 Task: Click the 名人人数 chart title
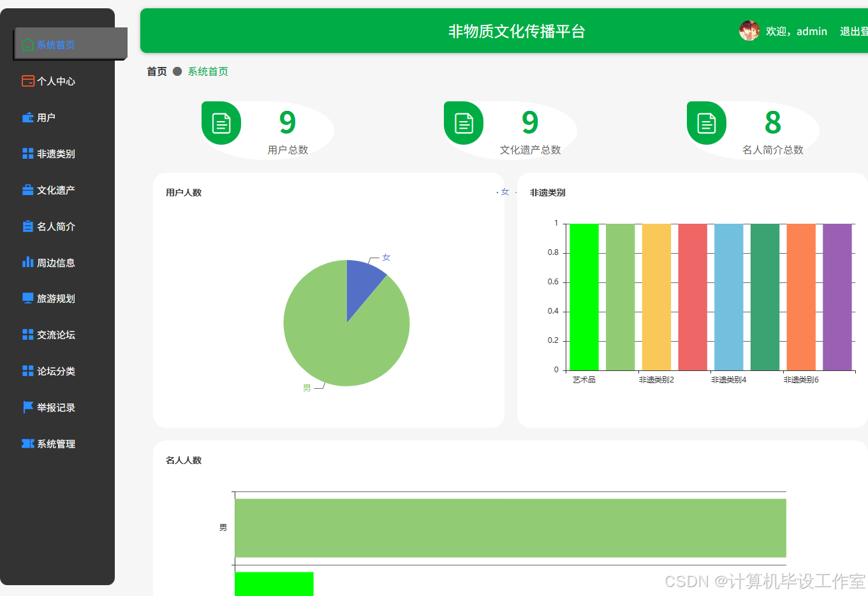(x=184, y=460)
